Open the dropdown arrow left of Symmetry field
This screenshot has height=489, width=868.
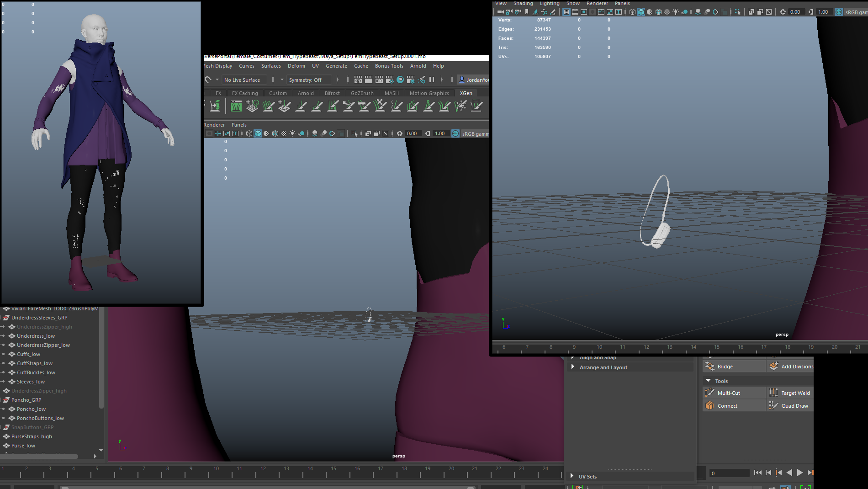point(282,80)
